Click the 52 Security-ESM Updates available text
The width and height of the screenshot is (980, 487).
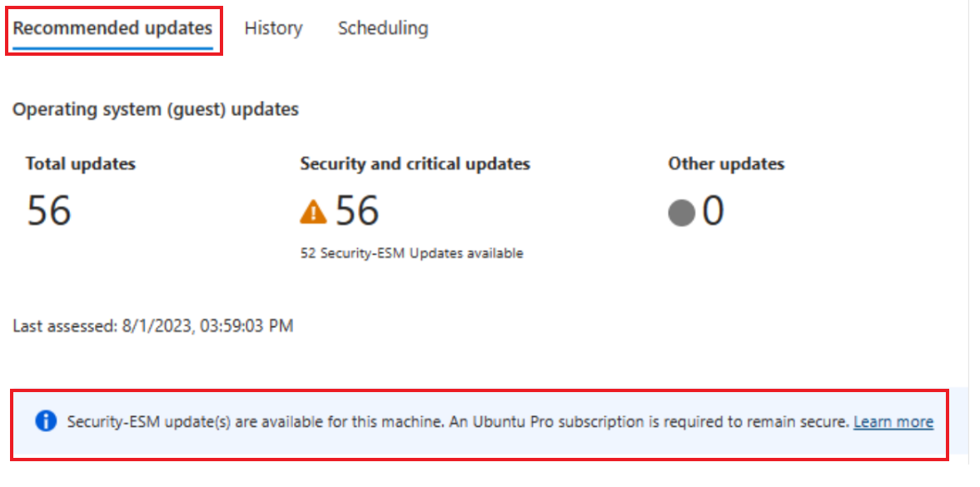click(412, 252)
